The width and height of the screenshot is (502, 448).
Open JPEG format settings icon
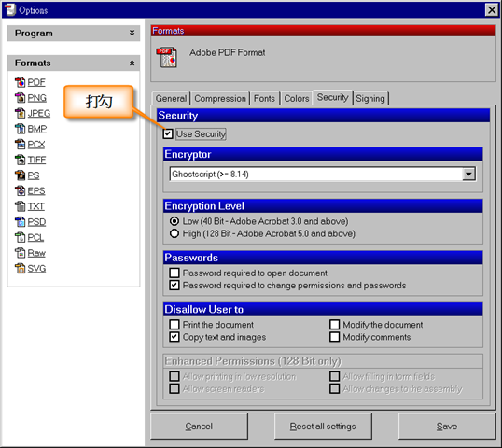pos(20,113)
